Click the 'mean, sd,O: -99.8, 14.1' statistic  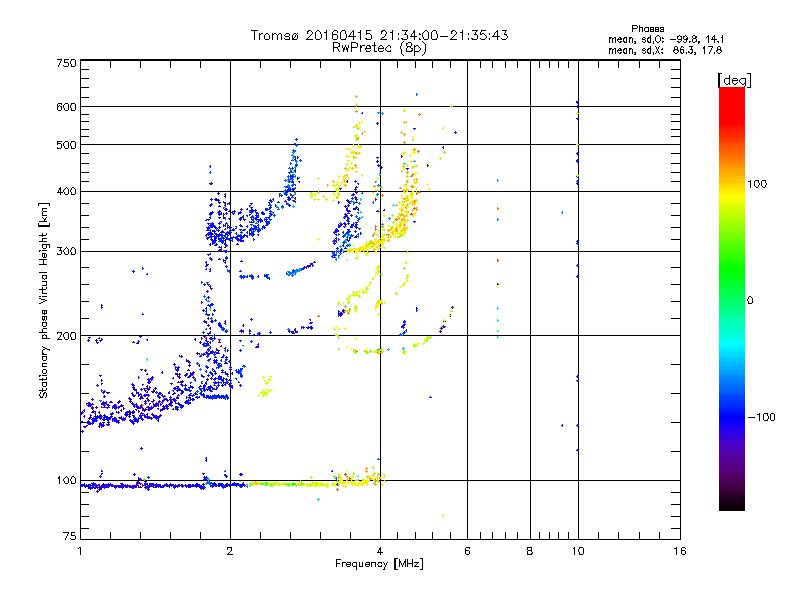click(x=665, y=39)
